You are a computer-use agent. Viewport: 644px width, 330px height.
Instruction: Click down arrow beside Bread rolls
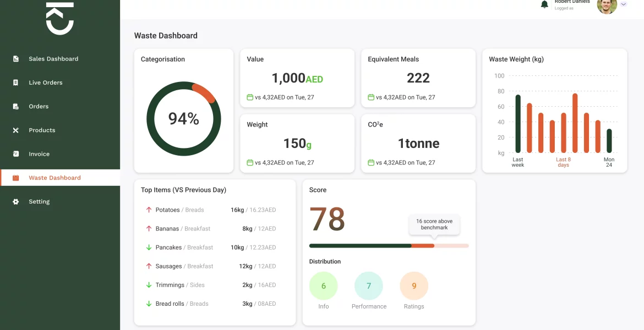coord(149,304)
